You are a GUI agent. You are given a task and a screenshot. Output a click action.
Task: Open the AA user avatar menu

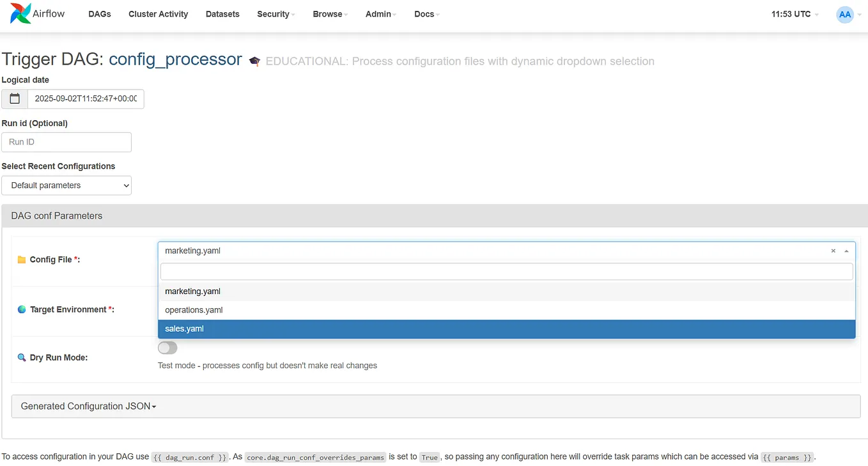[845, 14]
